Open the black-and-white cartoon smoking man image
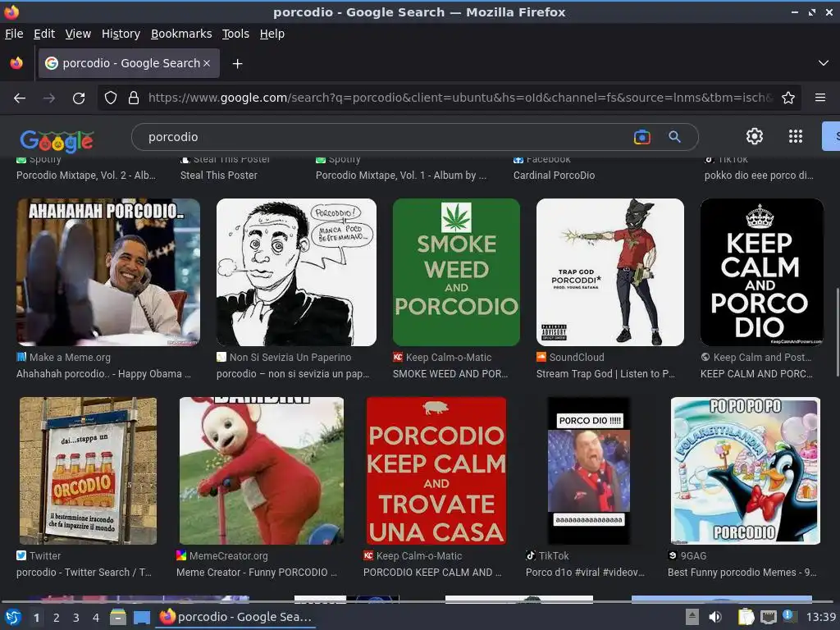The image size is (840, 630). pos(296,272)
